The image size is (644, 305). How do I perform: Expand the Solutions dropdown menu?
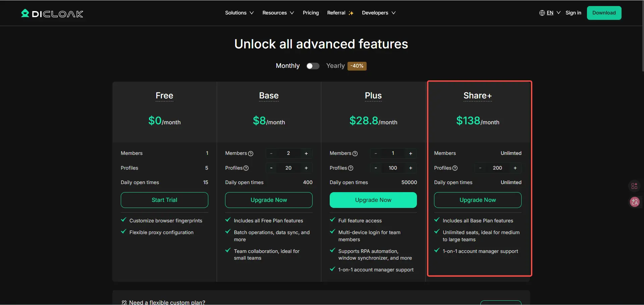239,13
